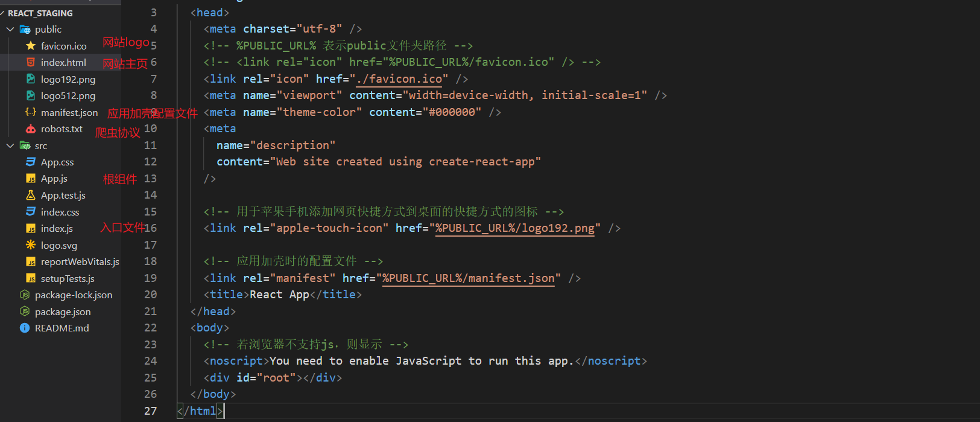The image size is (980, 422).
Task: Open favicon.ico in the explorer
Action: [63, 46]
